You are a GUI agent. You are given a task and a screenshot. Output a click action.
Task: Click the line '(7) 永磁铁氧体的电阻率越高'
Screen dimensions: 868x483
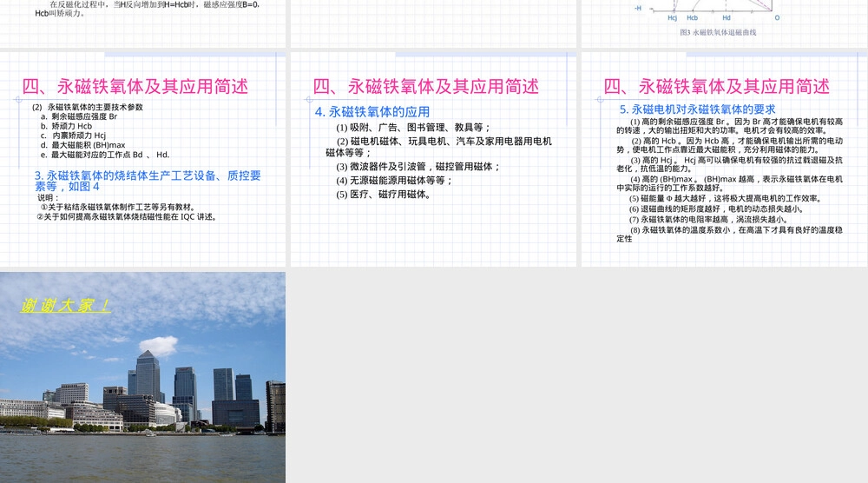(709, 219)
